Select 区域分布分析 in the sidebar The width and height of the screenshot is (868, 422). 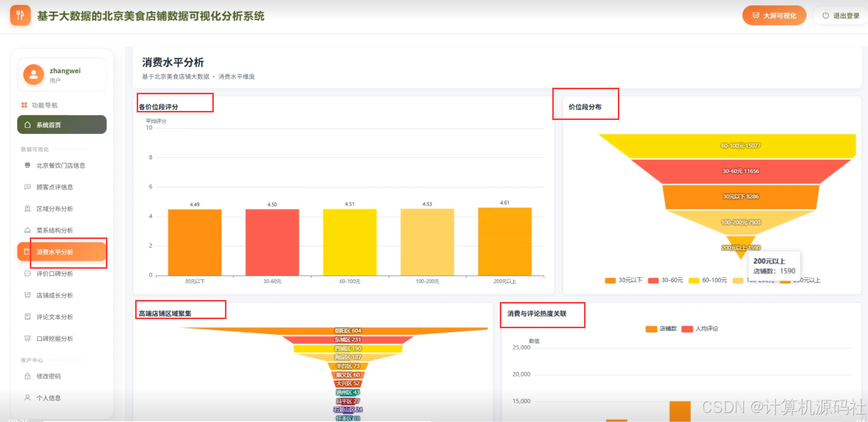[62, 209]
